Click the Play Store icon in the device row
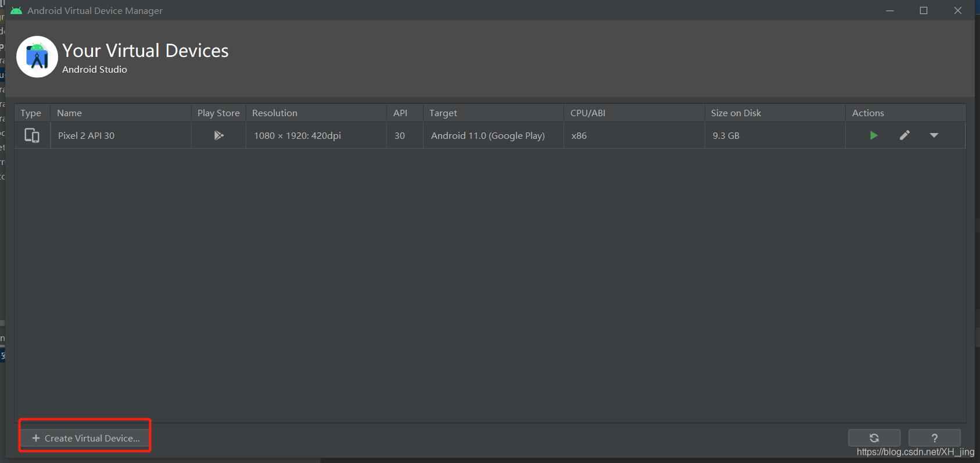Viewport: 980px width, 463px height. 218,135
